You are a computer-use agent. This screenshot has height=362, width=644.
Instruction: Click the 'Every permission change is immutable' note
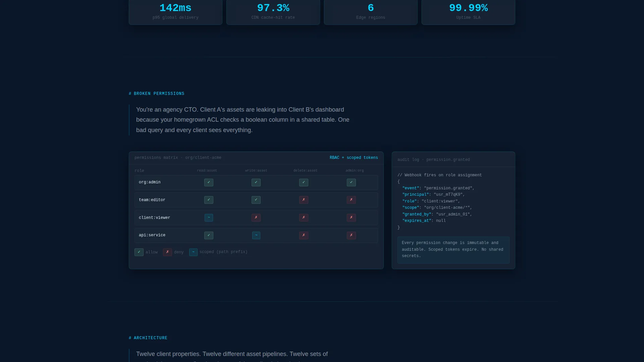coord(453,250)
